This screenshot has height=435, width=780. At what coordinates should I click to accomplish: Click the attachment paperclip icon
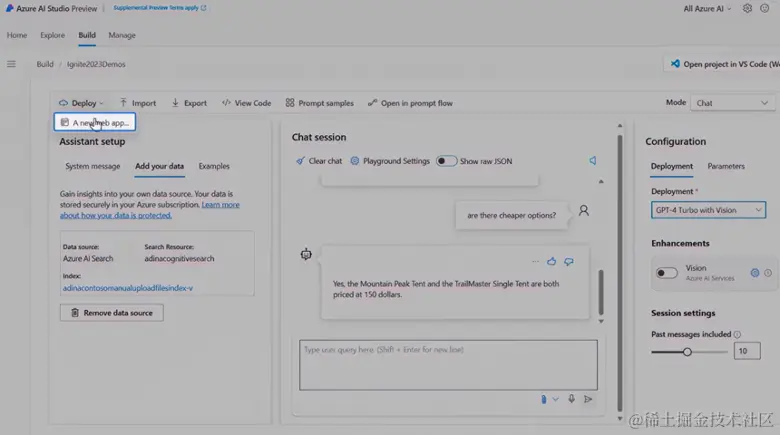point(543,399)
